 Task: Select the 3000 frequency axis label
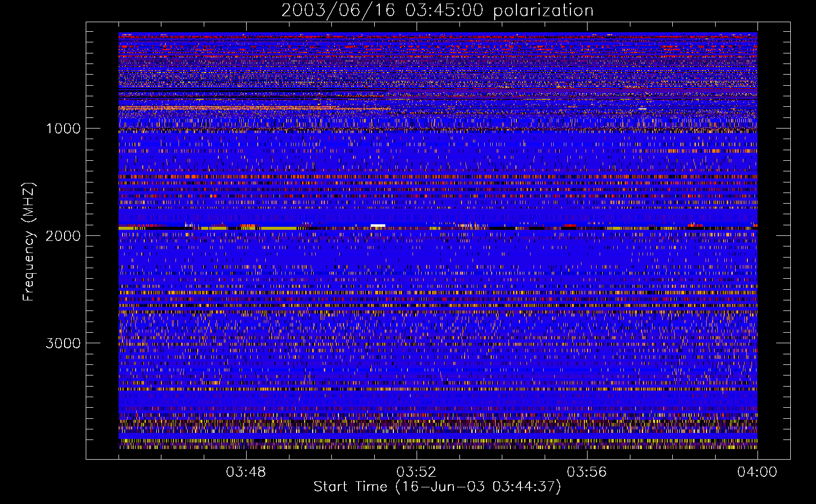pos(63,343)
